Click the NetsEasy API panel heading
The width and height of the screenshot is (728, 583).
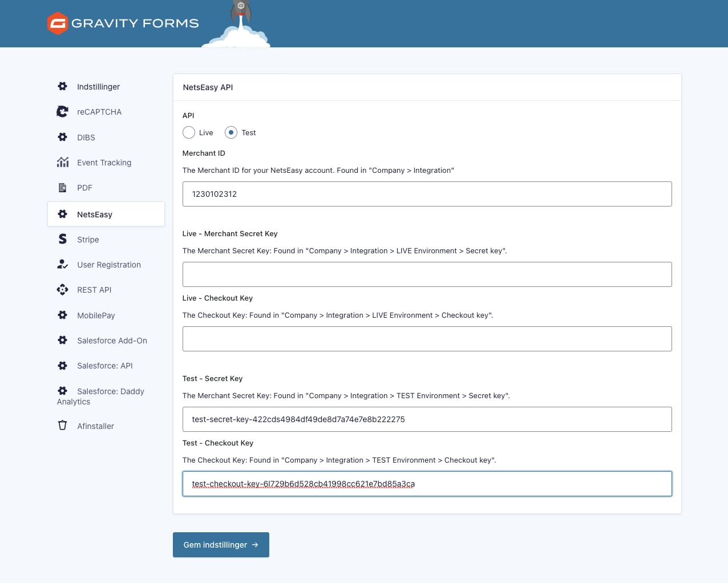(x=208, y=87)
